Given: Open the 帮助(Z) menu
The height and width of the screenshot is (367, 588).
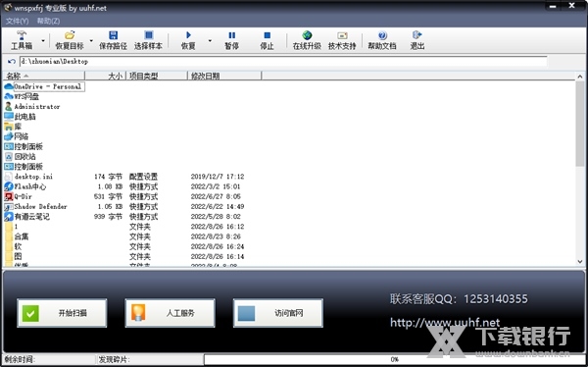Looking at the screenshot, I should pyautogui.click(x=48, y=21).
